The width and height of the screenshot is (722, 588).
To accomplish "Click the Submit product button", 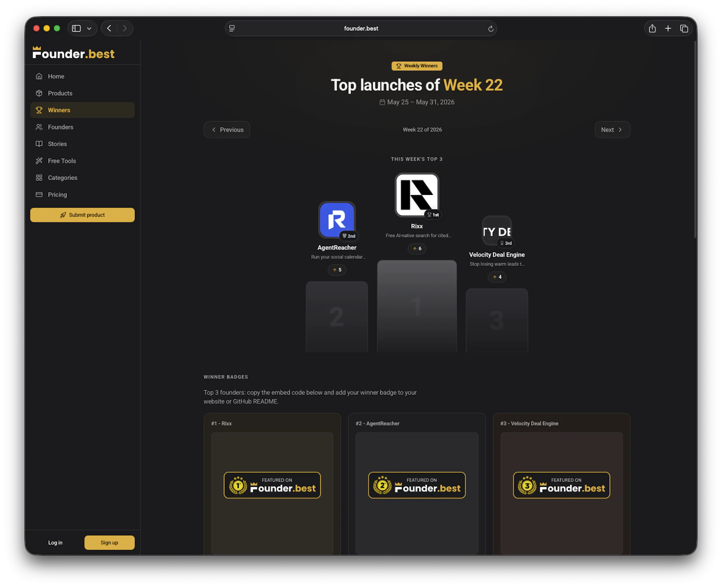I will click(83, 215).
